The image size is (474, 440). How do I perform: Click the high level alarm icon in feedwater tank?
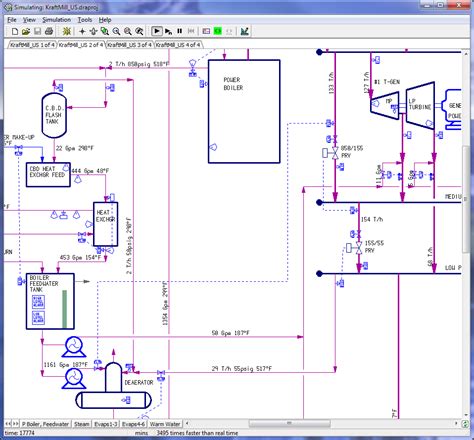(x=38, y=302)
